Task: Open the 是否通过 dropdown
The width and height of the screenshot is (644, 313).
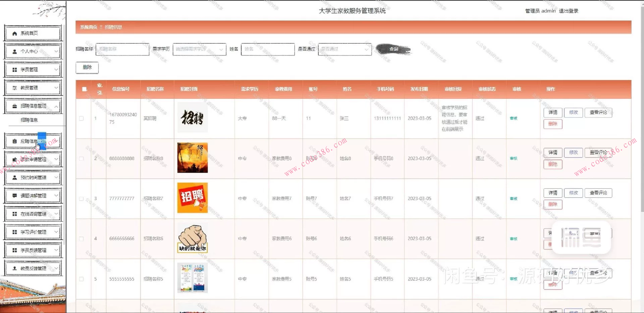Action: (x=344, y=49)
